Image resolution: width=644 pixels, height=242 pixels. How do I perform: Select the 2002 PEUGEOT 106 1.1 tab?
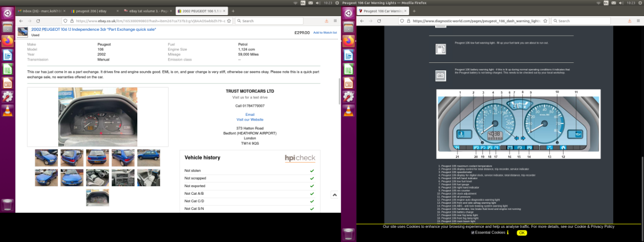coord(202,11)
